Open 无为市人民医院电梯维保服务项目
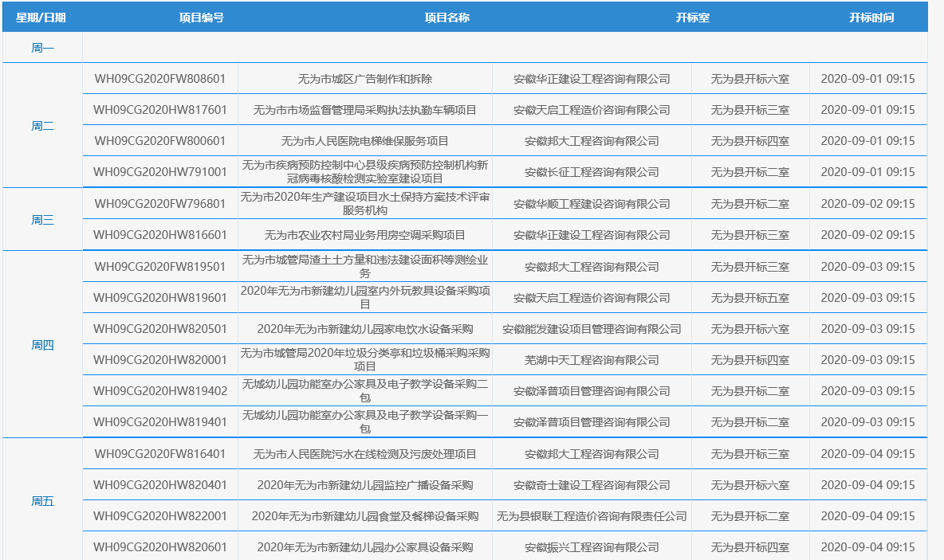 point(365,141)
